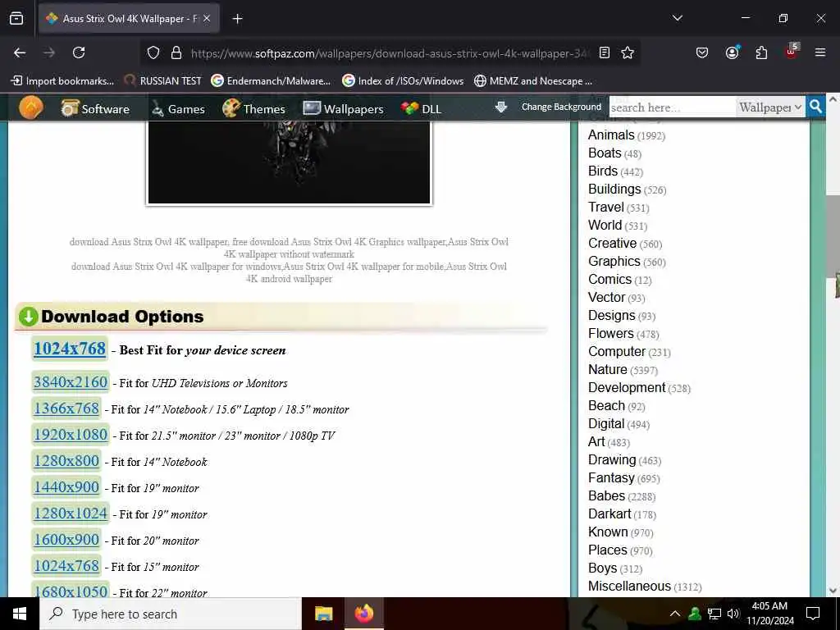Click the URL address bar
Viewport: 840px width, 630px height.
(390, 53)
